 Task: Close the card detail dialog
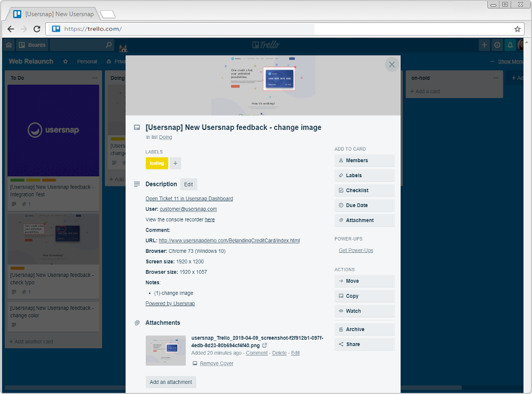[392, 64]
